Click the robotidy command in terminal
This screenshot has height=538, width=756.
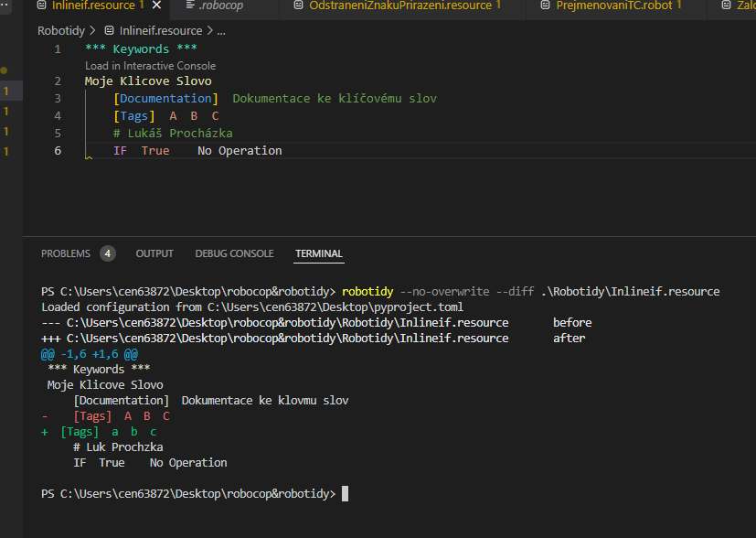[x=367, y=292]
